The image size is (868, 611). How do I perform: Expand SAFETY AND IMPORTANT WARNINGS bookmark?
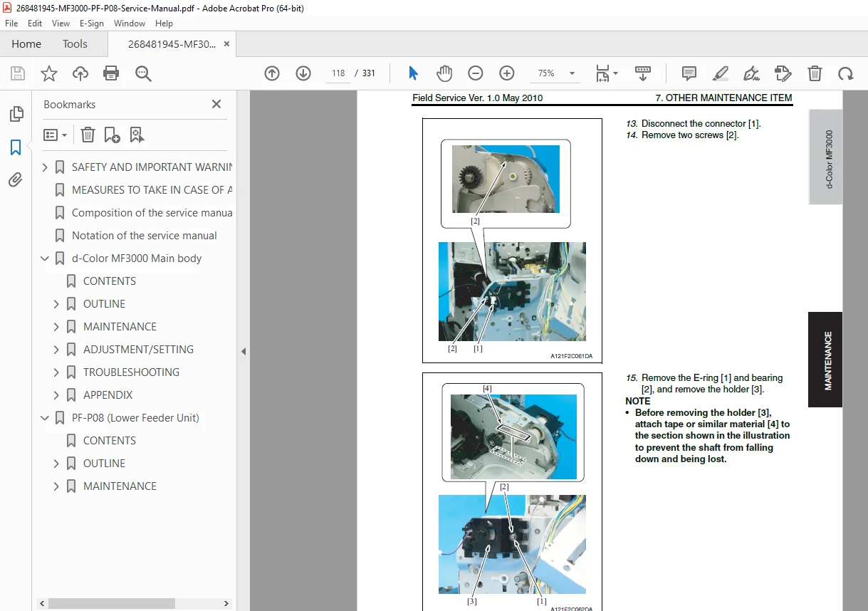pyautogui.click(x=45, y=167)
